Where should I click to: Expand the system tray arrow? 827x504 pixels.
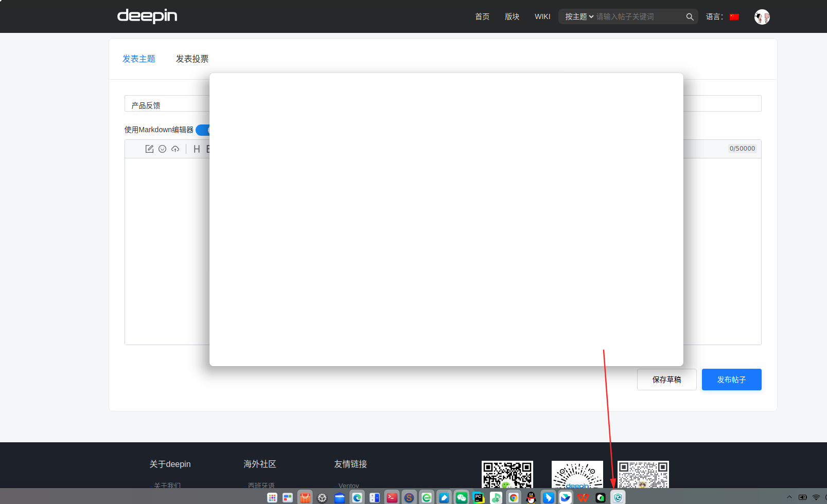click(789, 497)
